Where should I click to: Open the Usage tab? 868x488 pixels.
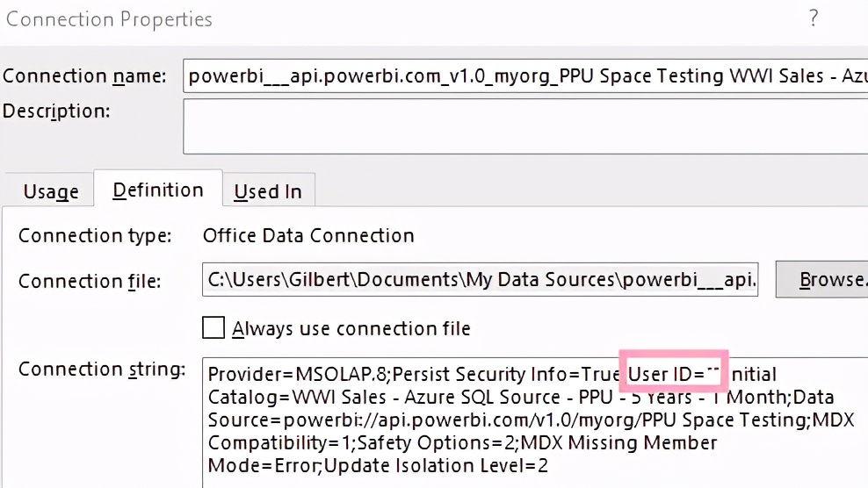(51, 191)
